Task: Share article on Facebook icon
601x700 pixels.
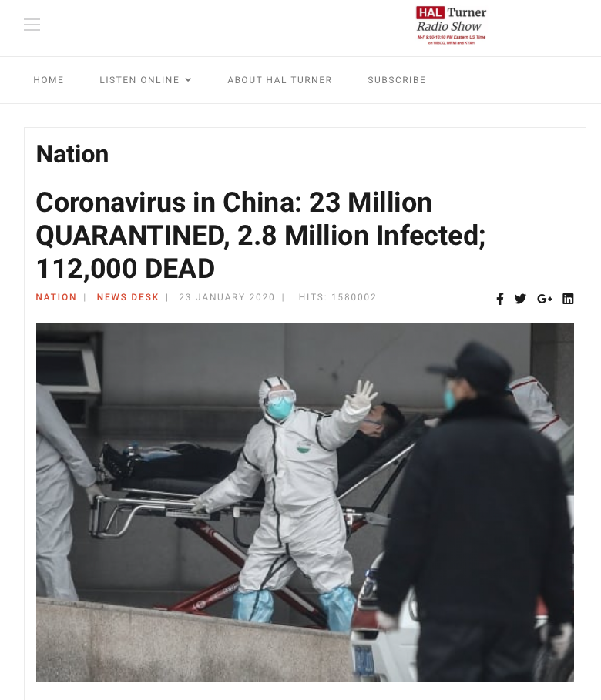Action: click(500, 299)
